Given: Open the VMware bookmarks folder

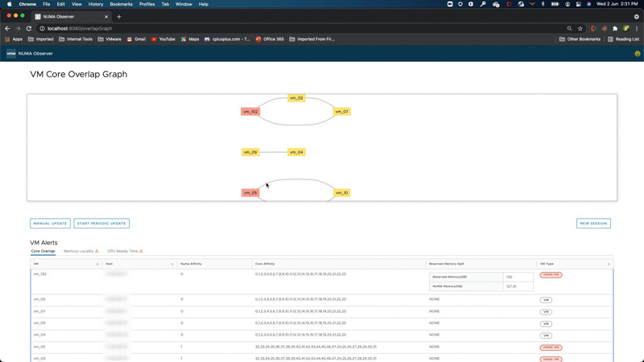Looking at the screenshot, I should pyautogui.click(x=109, y=39).
